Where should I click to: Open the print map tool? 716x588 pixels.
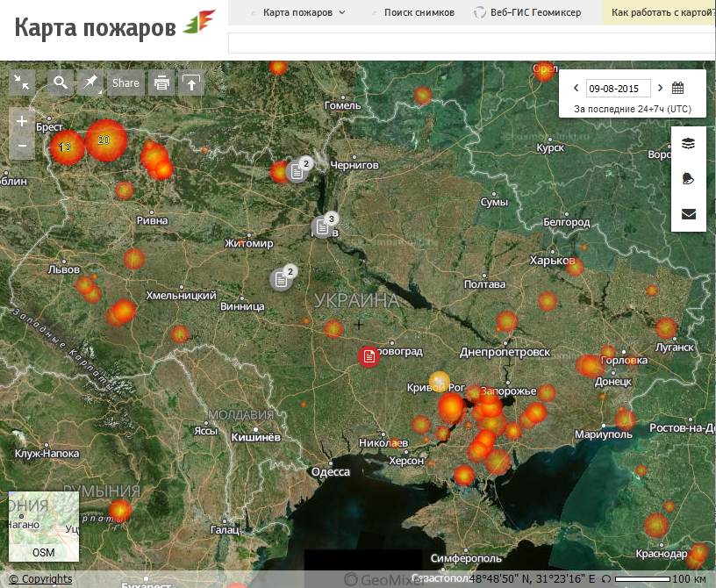[x=161, y=83]
